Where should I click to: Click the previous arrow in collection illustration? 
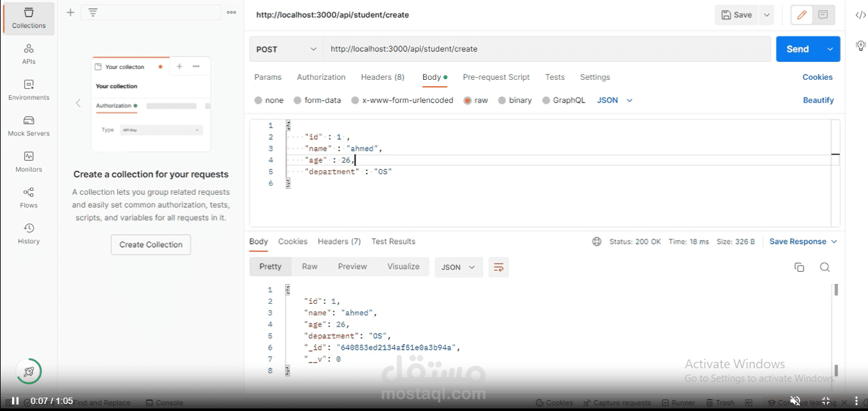pyautogui.click(x=79, y=103)
